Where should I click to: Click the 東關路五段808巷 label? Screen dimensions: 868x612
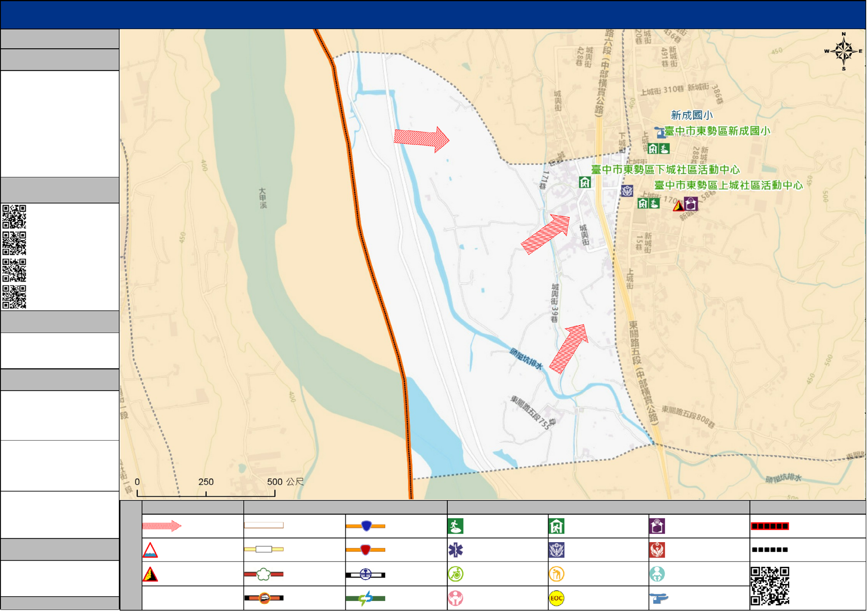click(689, 417)
